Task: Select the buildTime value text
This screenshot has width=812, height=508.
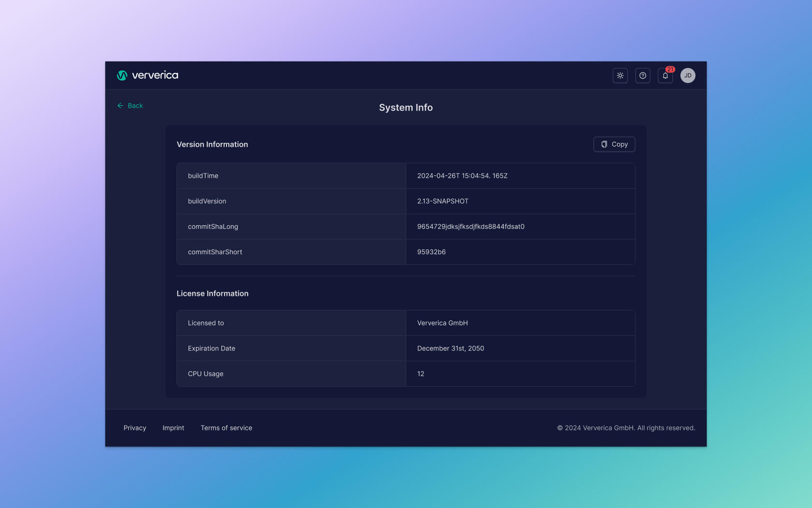Action: pos(462,176)
